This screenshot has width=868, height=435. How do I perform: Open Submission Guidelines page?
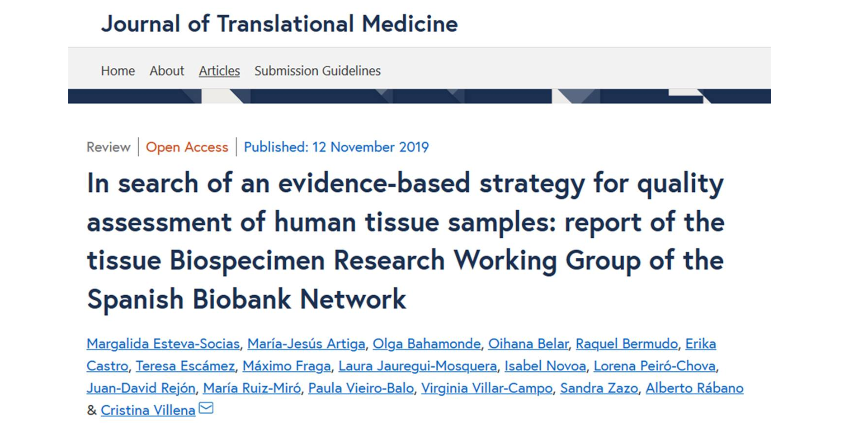point(317,71)
